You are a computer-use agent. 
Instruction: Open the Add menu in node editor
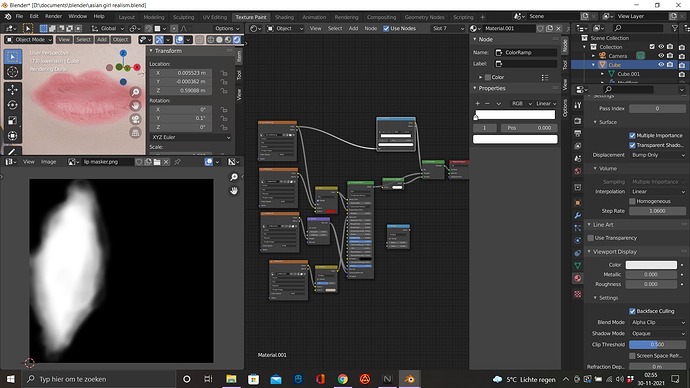353,28
